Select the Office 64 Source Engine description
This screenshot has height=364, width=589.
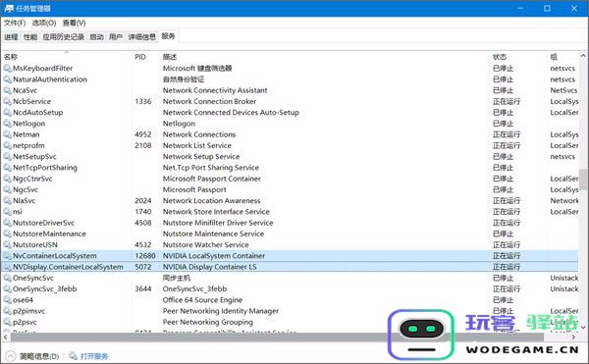[x=202, y=300]
